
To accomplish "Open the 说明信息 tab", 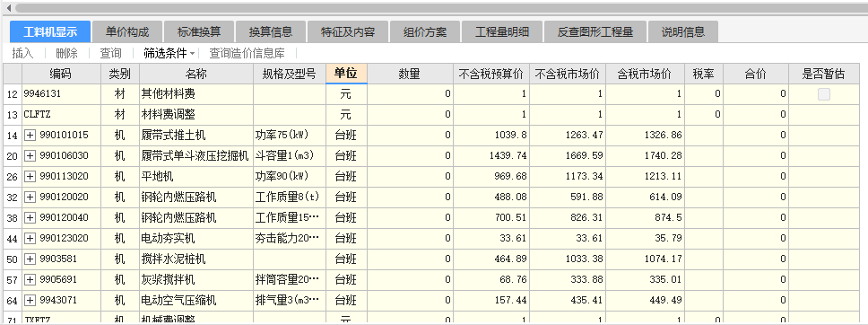I will click(683, 31).
